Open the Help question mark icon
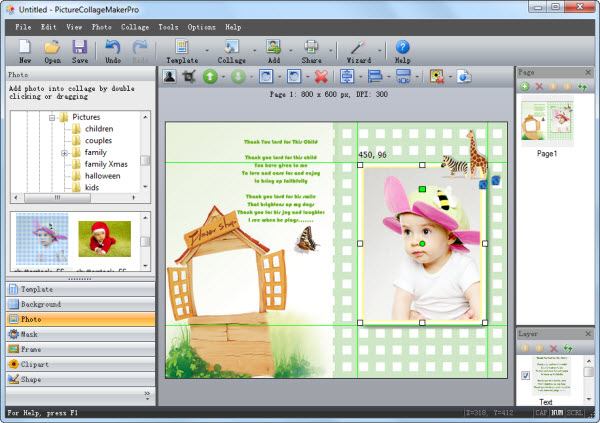The image size is (600, 423). point(403,46)
